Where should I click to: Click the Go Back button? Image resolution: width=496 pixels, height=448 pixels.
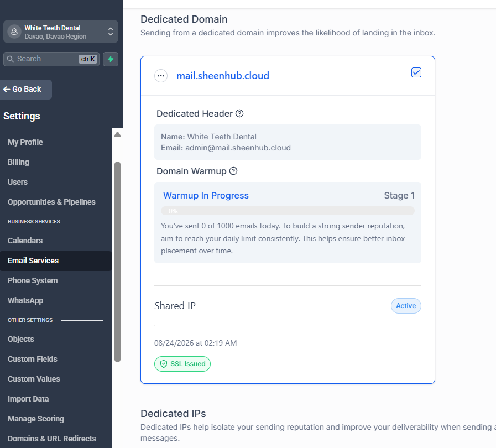[25, 90]
